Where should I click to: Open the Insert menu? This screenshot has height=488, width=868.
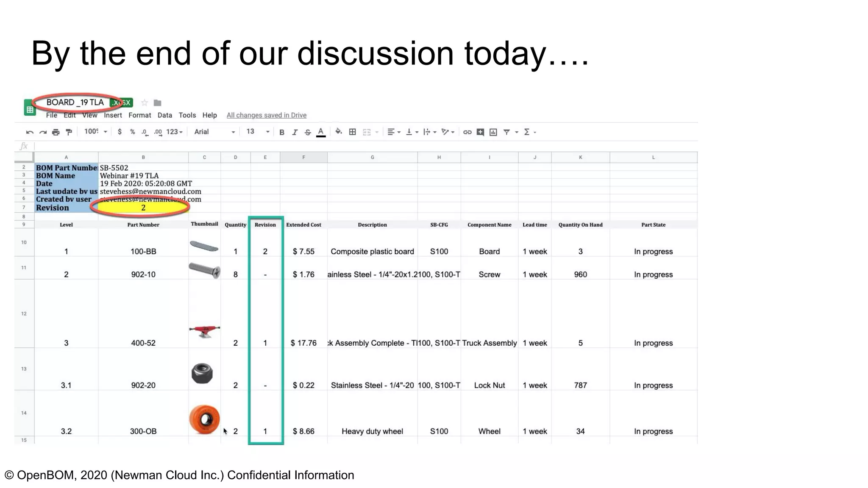113,115
